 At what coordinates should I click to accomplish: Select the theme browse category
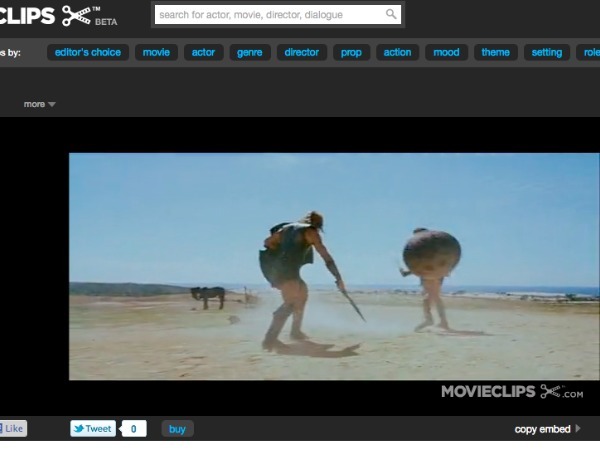[496, 52]
